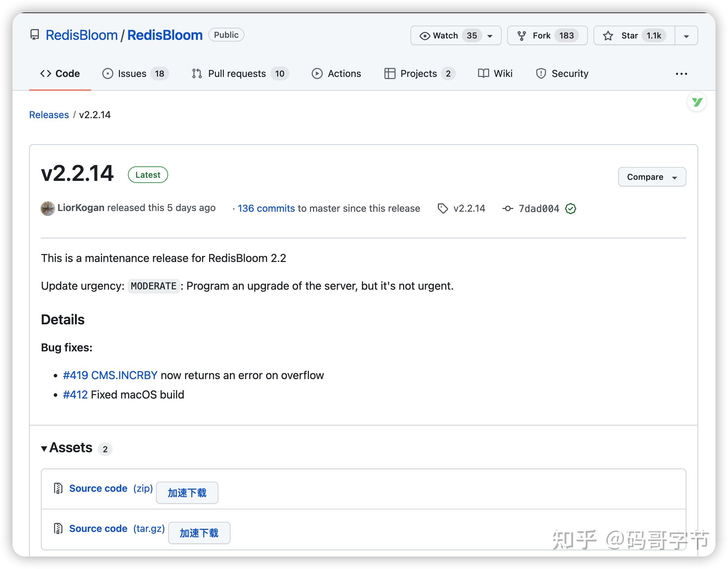Open the Pull requests tab
This screenshot has height=569, width=728.
click(x=237, y=73)
